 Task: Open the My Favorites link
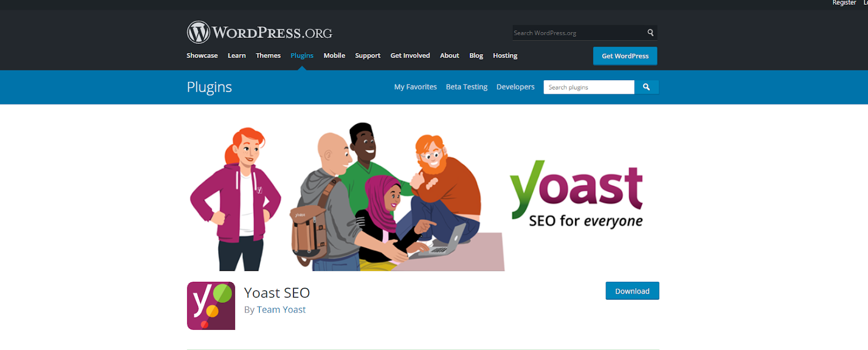(x=416, y=87)
